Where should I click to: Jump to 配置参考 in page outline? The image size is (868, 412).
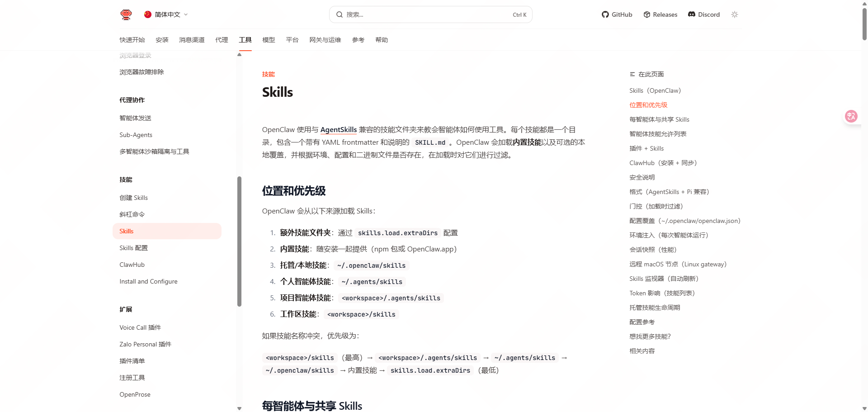[x=642, y=322]
